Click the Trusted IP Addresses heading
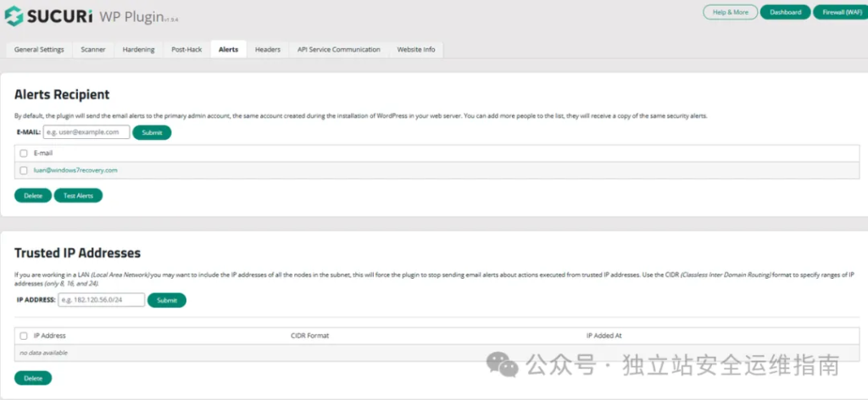 tap(77, 253)
